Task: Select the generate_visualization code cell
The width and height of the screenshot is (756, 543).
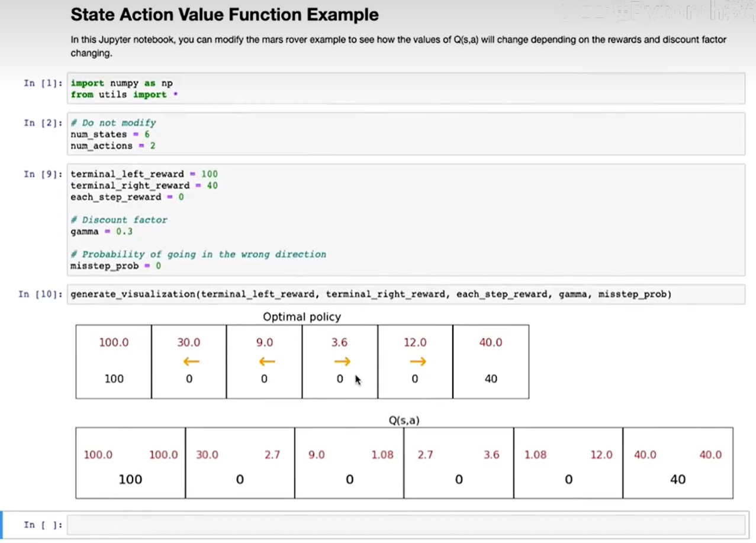Action: tap(406, 294)
